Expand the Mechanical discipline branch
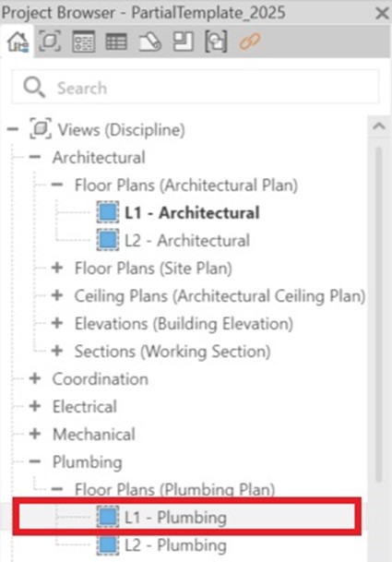 [35, 434]
